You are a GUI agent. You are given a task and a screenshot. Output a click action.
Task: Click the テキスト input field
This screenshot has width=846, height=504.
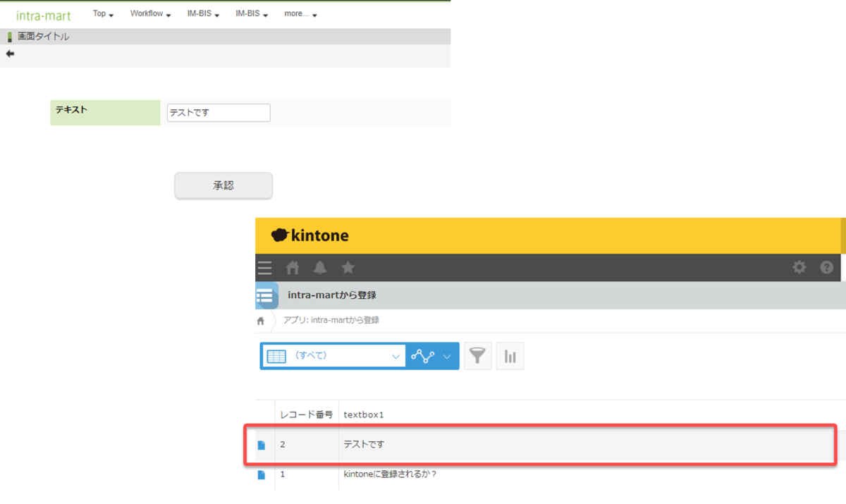pos(219,113)
